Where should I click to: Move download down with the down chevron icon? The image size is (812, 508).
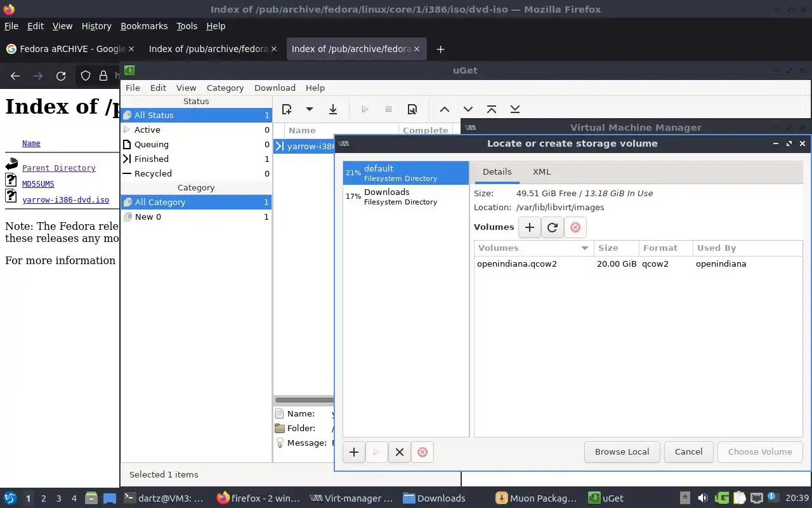tap(468, 109)
